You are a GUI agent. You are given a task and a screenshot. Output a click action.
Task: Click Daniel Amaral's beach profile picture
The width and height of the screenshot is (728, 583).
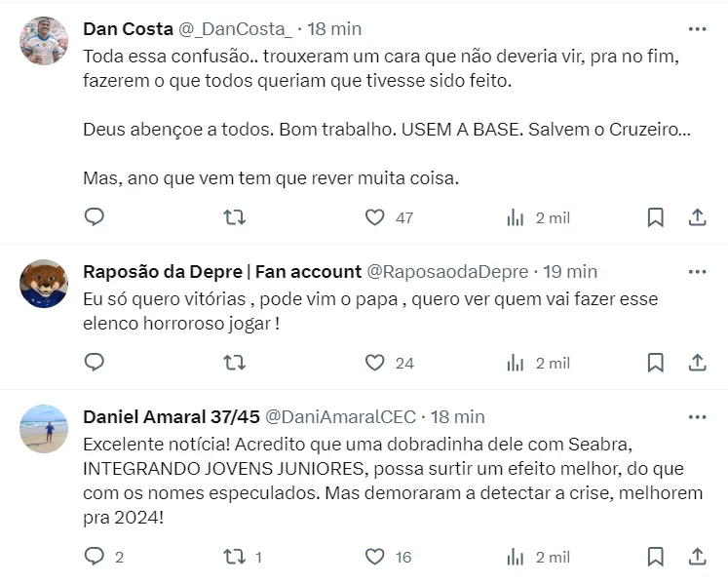coord(44,429)
